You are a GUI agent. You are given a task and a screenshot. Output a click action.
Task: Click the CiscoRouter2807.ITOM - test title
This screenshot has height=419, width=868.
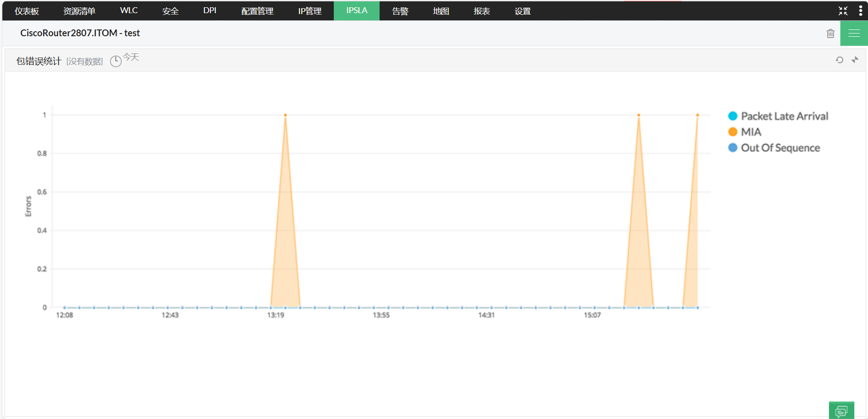[x=80, y=33]
